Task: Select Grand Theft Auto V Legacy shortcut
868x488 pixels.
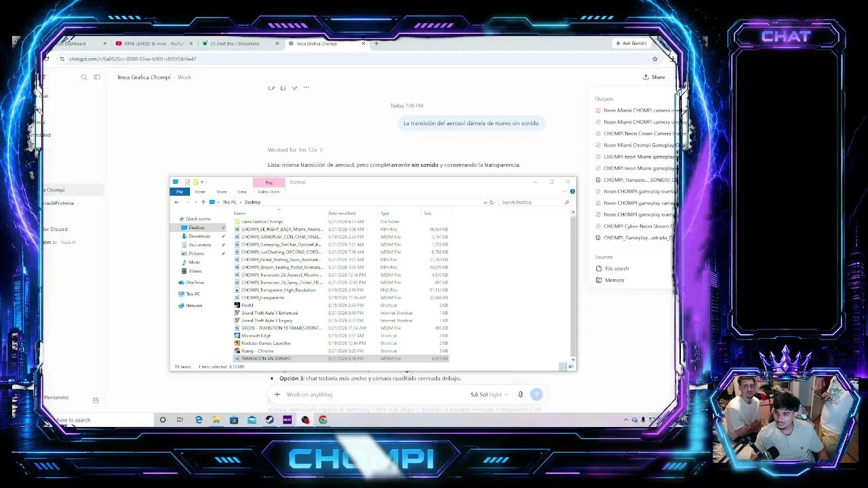Action: pos(267,321)
